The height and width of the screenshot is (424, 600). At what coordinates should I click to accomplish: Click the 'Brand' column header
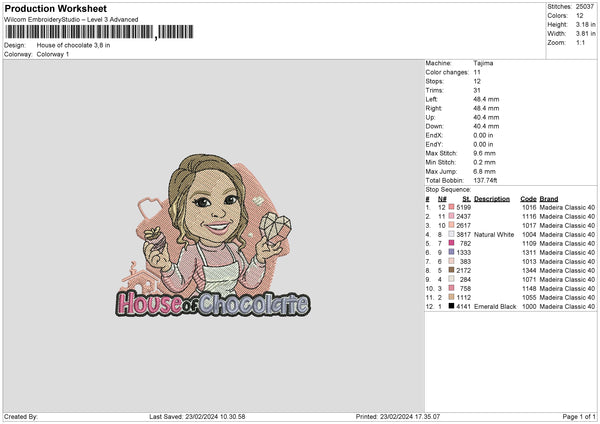[x=549, y=199]
